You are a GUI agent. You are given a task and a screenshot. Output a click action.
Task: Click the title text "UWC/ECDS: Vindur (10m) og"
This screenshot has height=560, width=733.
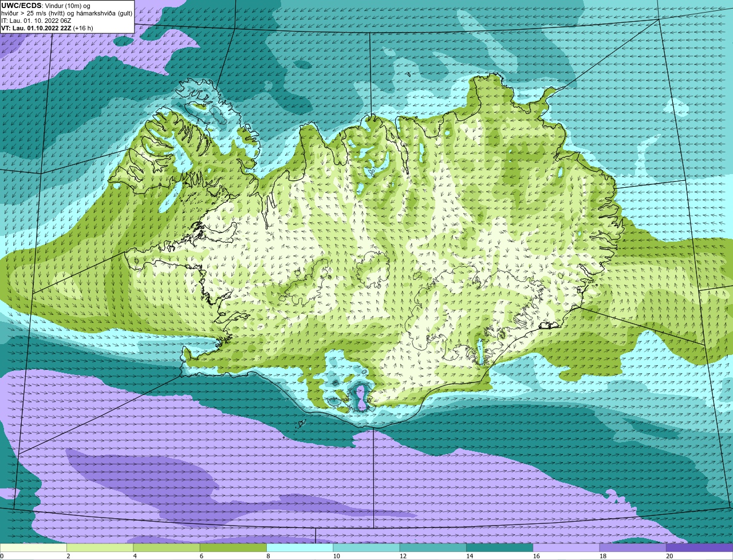pyautogui.click(x=46, y=6)
